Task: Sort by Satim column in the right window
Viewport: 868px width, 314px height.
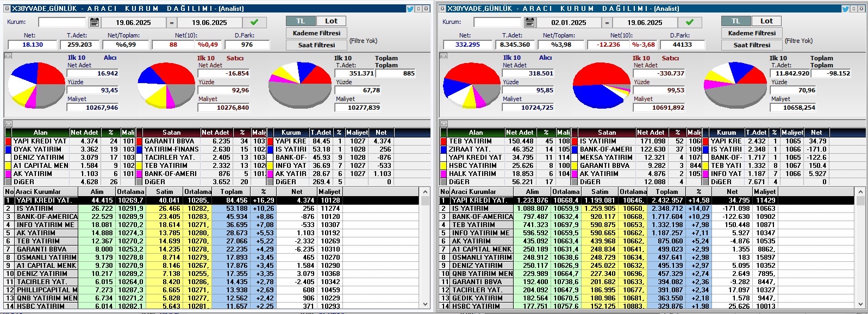Action: pos(600,192)
